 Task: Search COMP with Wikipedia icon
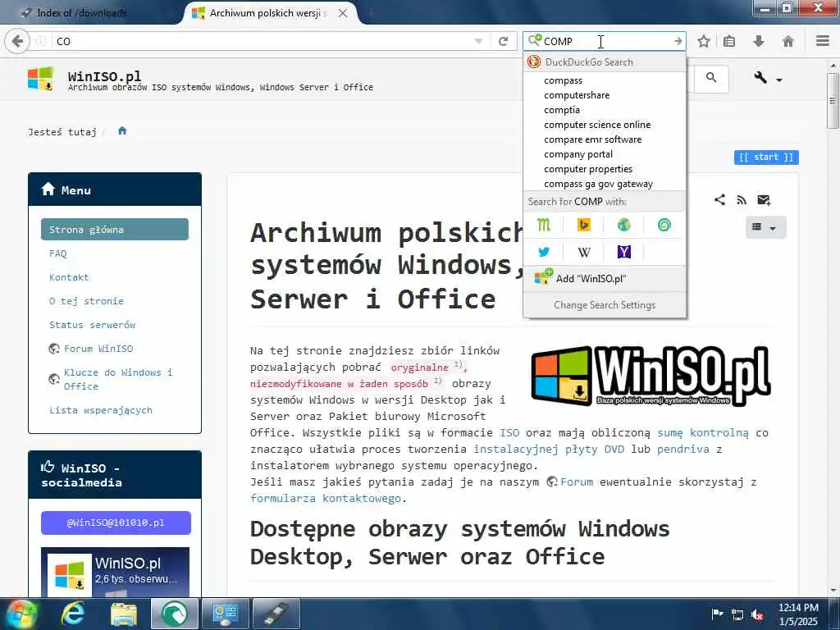(x=584, y=252)
